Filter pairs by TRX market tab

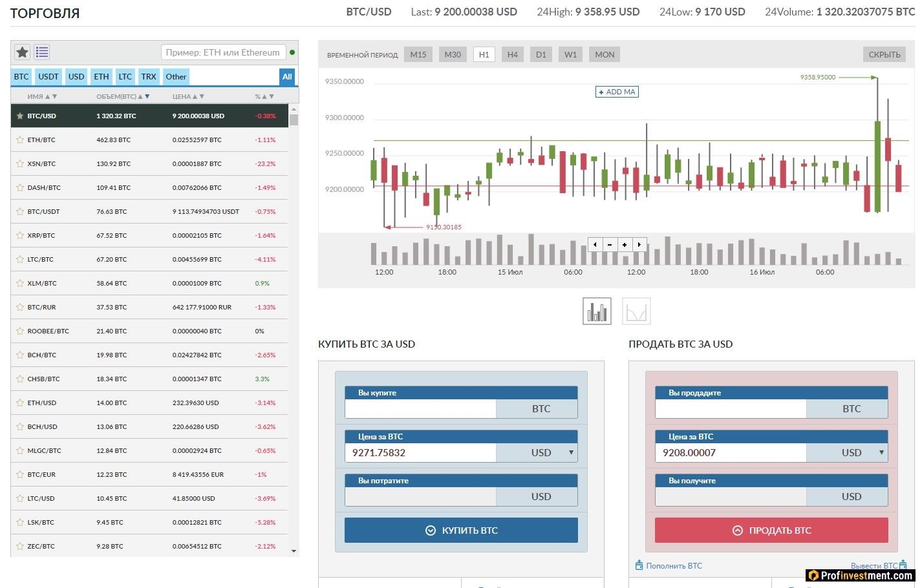[x=149, y=76]
